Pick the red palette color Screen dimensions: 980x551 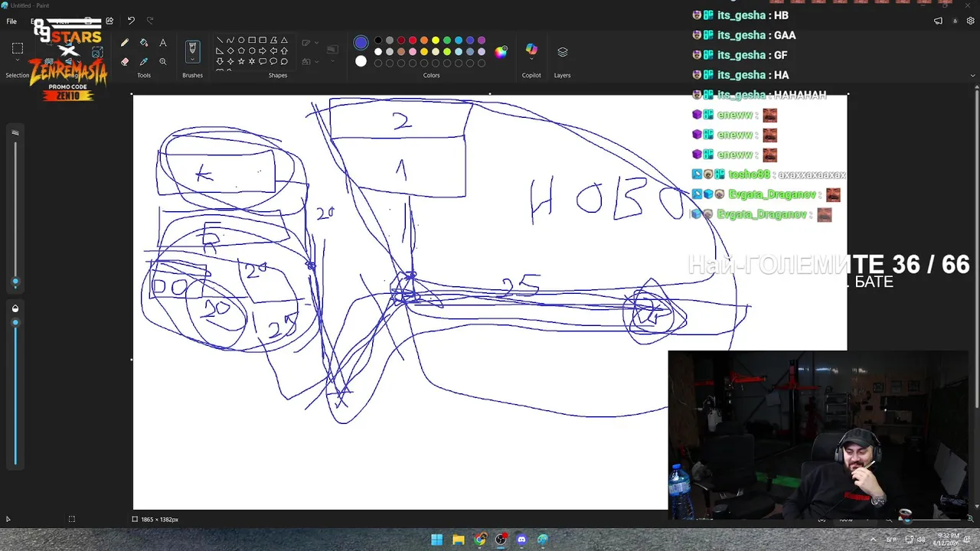[413, 41]
